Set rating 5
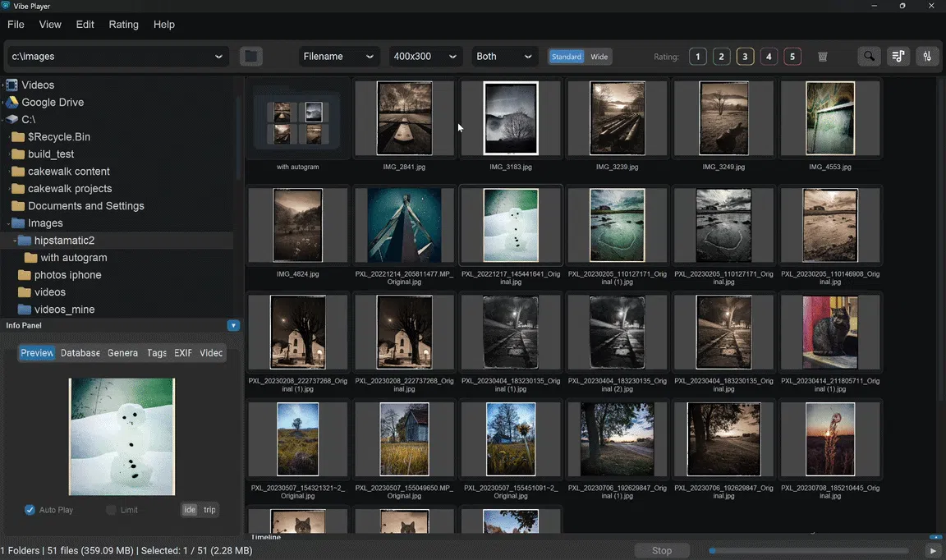The image size is (946, 560). pyautogui.click(x=792, y=57)
